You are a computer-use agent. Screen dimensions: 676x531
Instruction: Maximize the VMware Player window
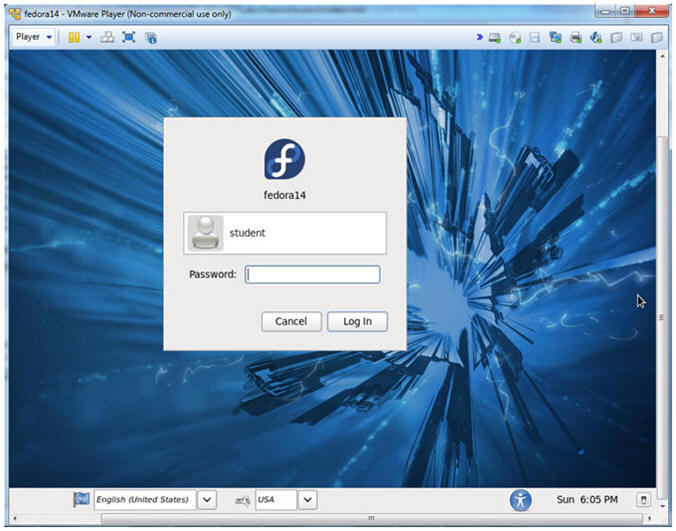(625, 12)
